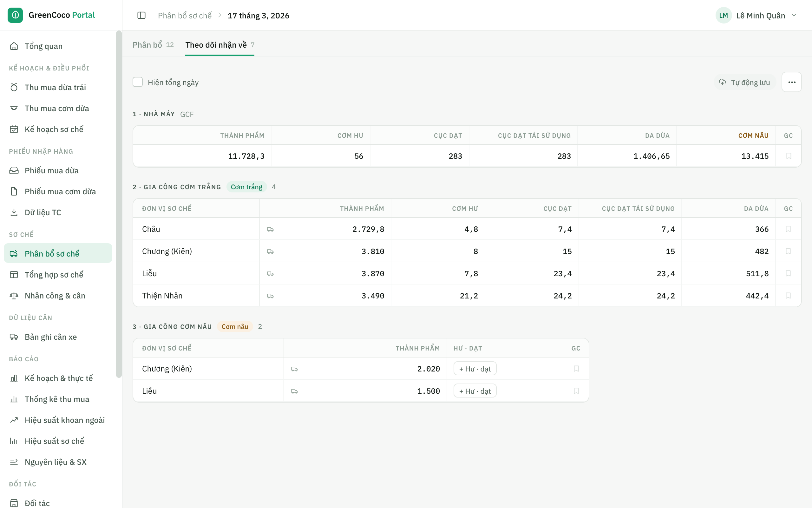Click truck icon in Châu row
Viewport: 812px width, 508px height.
tap(270, 229)
